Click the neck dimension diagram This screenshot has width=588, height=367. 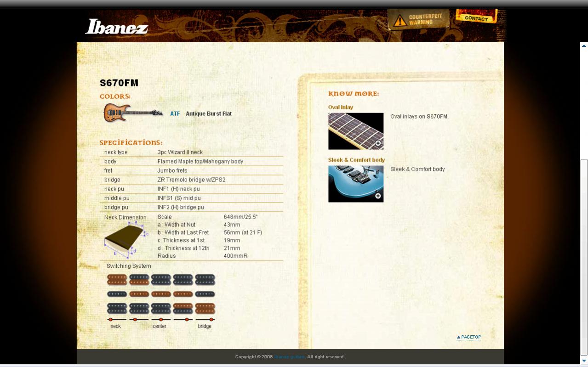[126, 240]
